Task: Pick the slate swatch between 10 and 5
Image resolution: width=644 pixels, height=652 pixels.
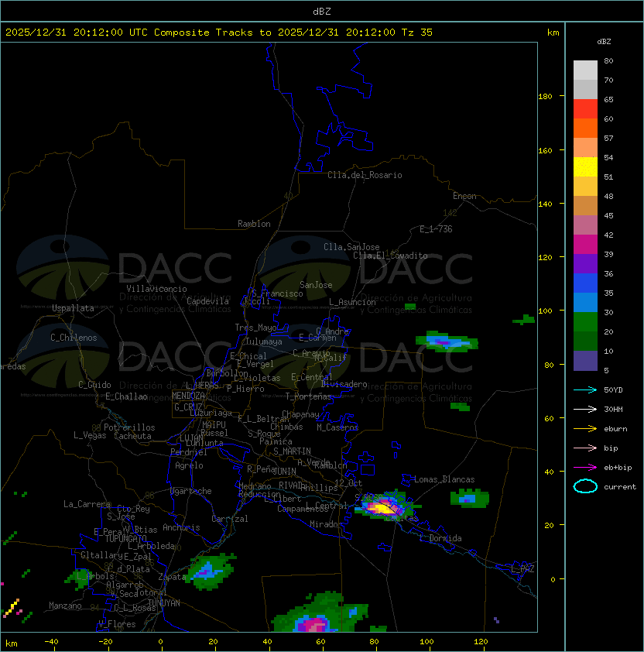Action: [x=585, y=361]
